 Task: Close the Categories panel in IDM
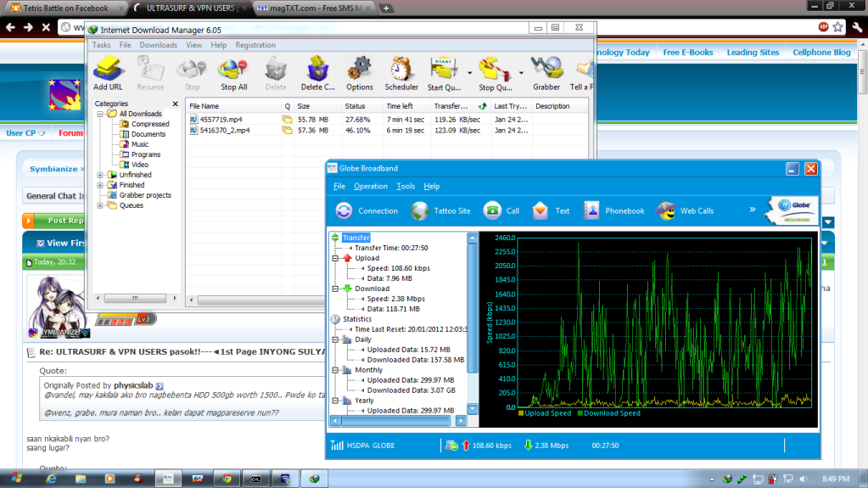tap(176, 104)
